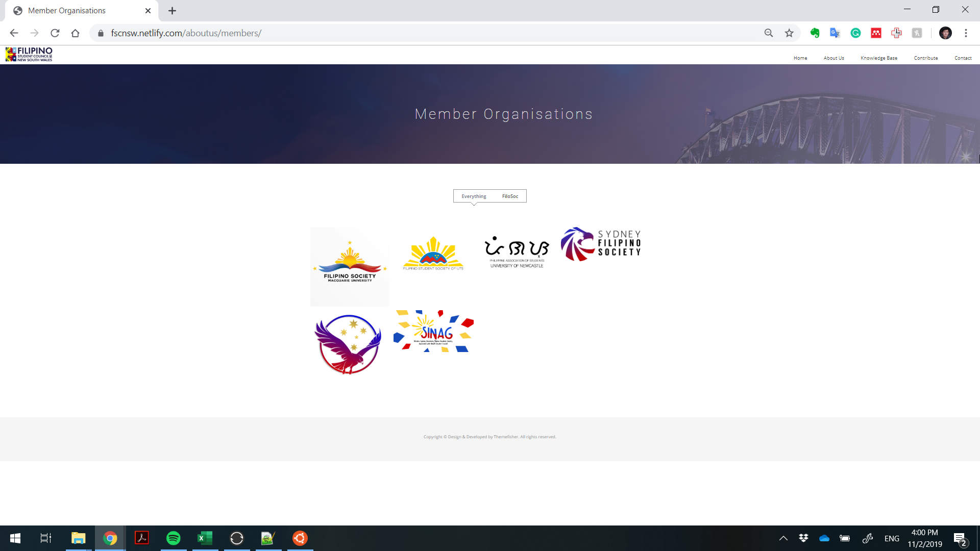Click the grey extension icon
This screenshot has height=551, width=980.
pyautogui.click(x=917, y=33)
